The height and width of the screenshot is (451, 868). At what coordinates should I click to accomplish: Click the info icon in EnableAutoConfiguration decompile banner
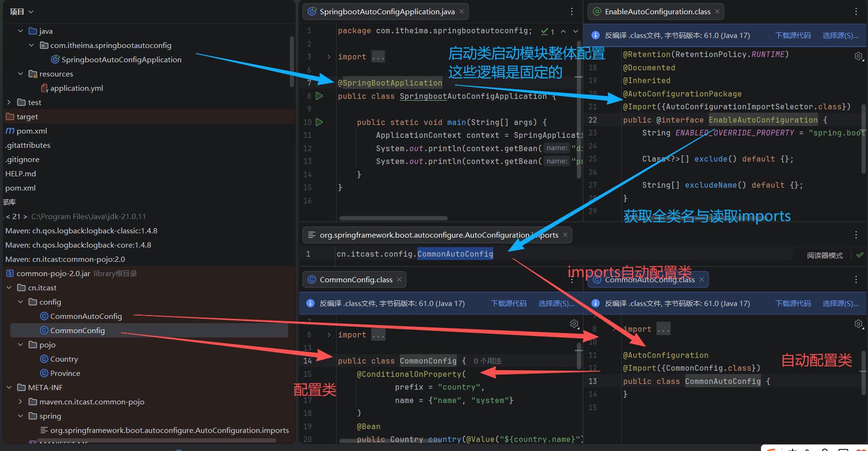(x=595, y=36)
